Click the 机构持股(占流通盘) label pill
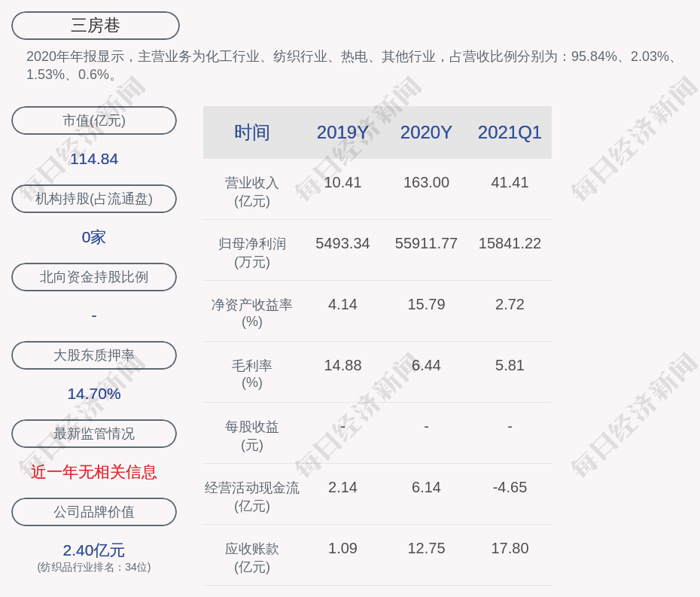The width and height of the screenshot is (700, 597). (94, 199)
